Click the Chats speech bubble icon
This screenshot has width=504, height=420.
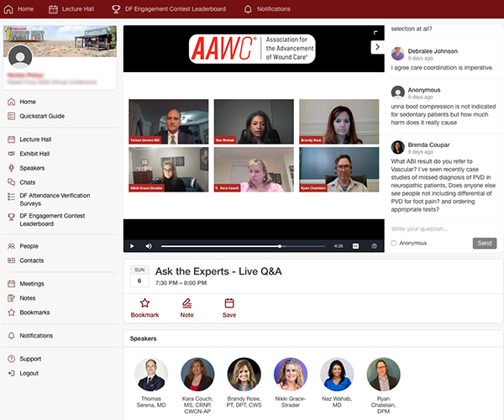coord(11,182)
